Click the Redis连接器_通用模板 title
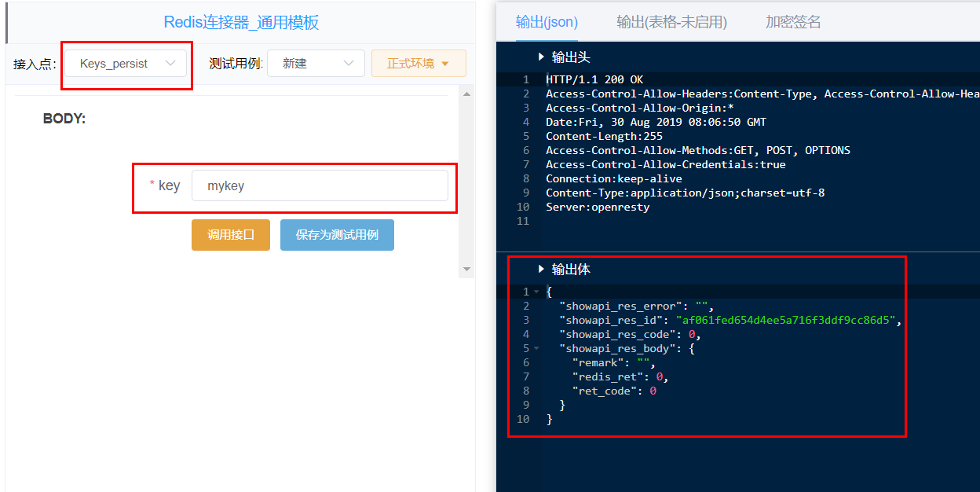The height and width of the screenshot is (492, 980). (241, 22)
